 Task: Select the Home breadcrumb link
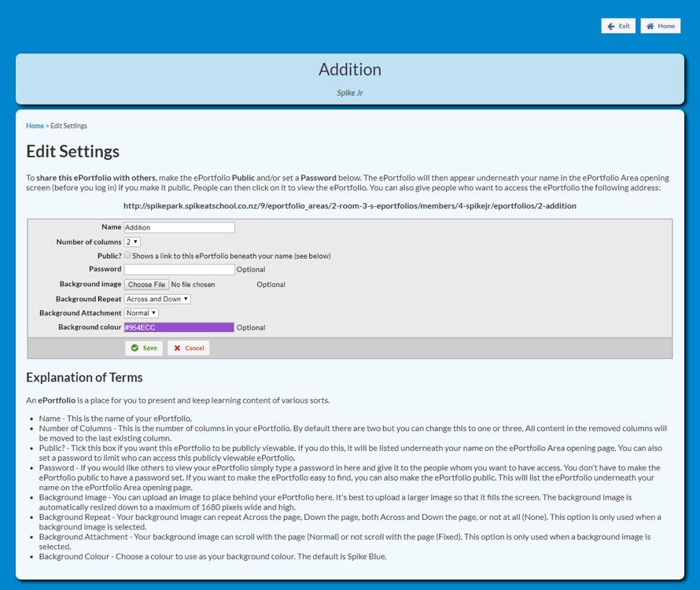pyautogui.click(x=35, y=125)
